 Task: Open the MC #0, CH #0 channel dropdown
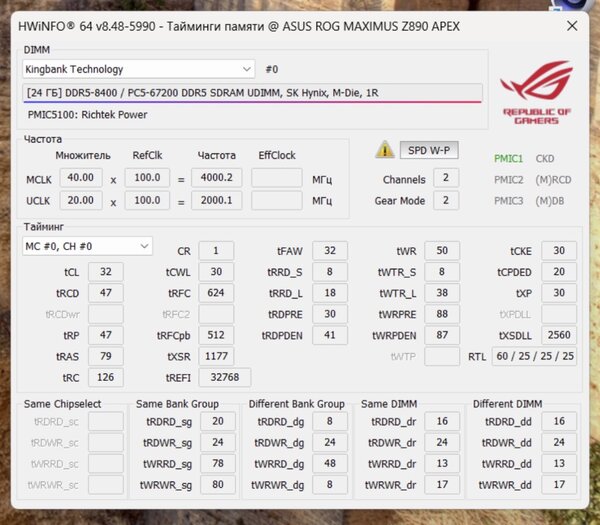coord(87,246)
